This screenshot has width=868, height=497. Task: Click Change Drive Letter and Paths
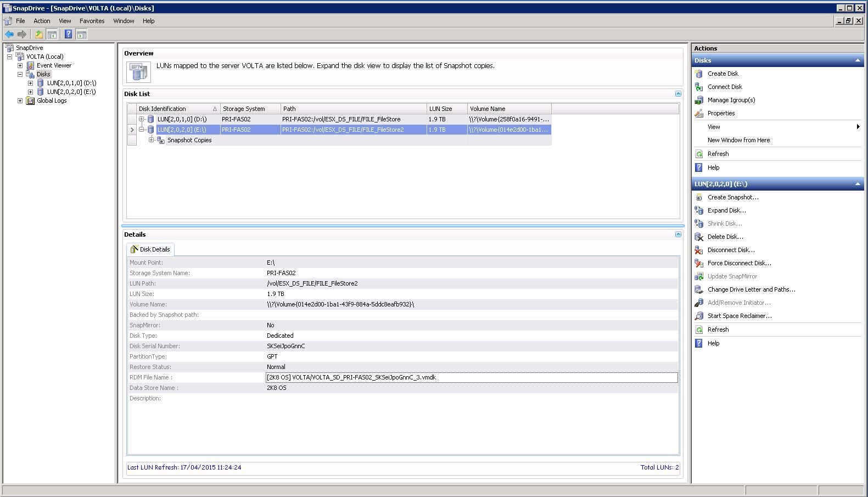[x=751, y=289]
